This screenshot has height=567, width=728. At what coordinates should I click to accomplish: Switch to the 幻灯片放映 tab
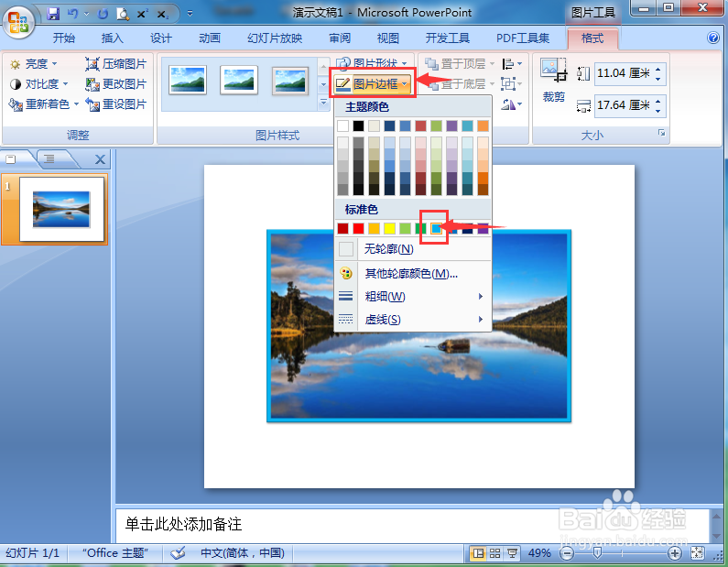tap(275, 38)
